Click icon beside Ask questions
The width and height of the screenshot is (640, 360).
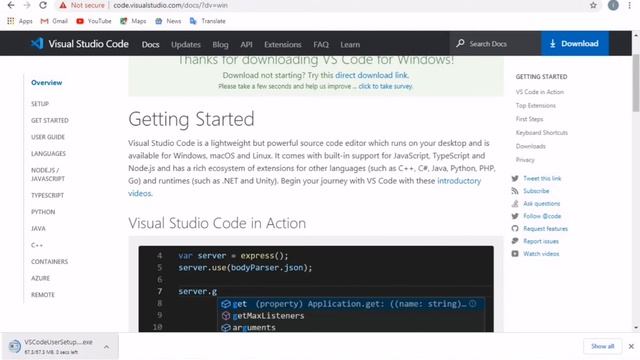pos(515,204)
